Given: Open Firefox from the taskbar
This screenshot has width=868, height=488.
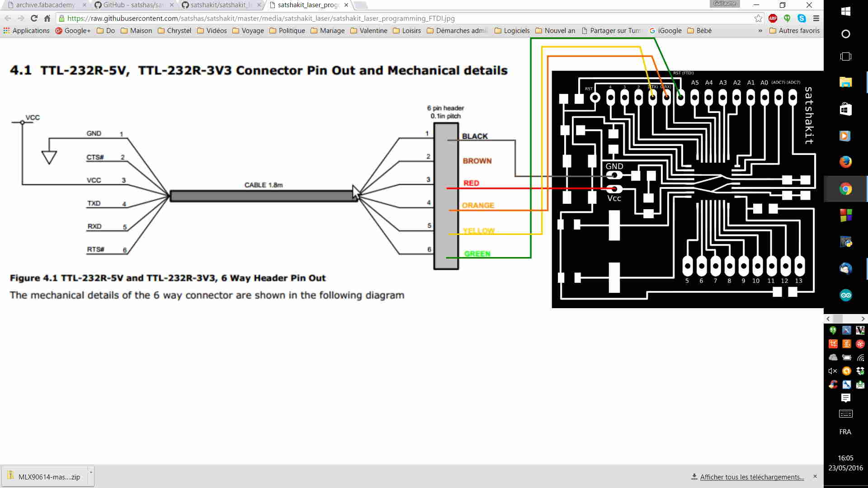Looking at the screenshot, I should point(845,162).
